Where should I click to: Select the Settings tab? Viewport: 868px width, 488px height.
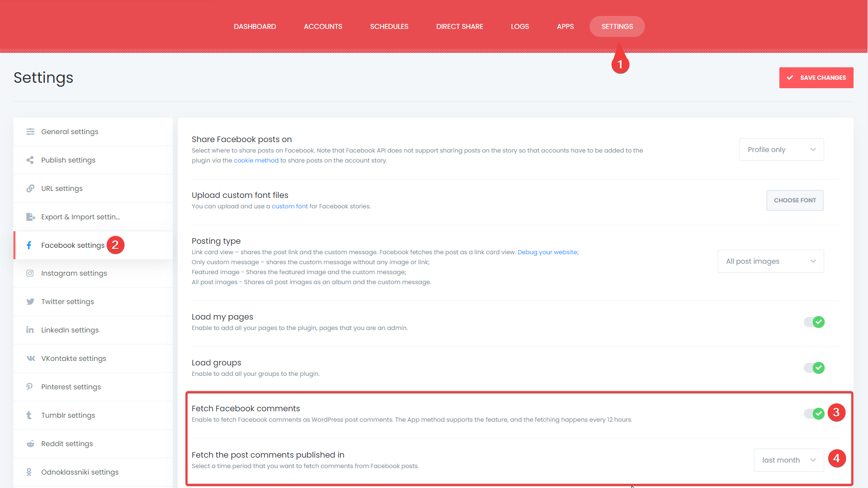coord(617,26)
